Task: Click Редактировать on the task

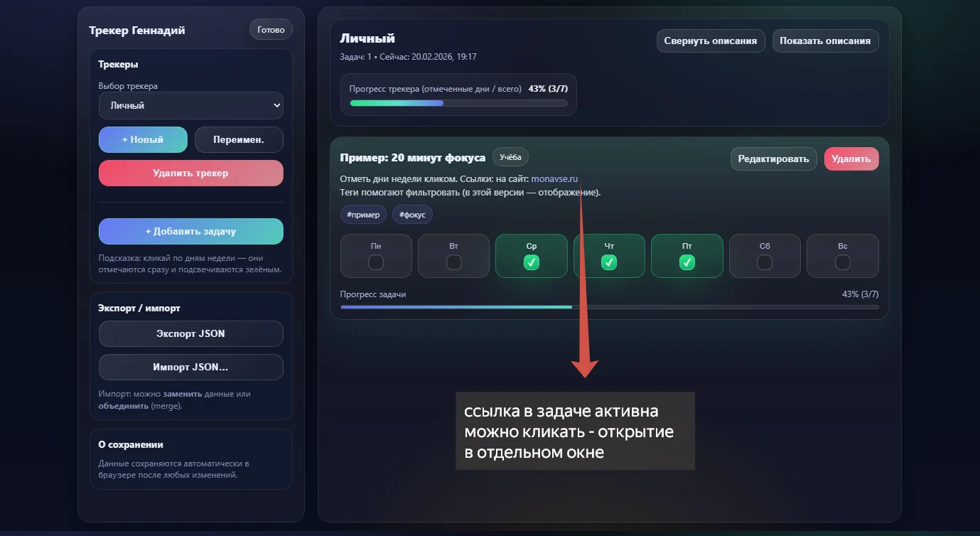Action: (773, 159)
